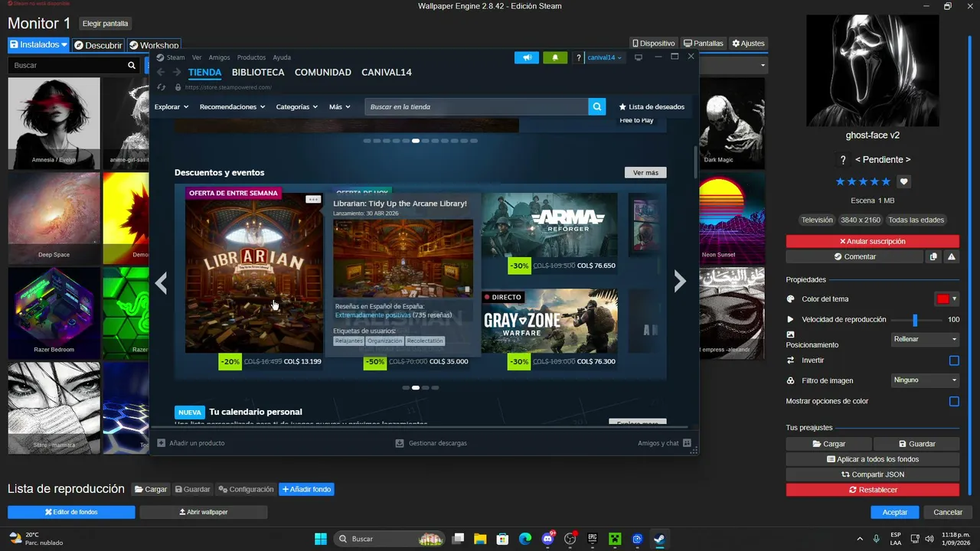Open Steam Big Picture mode icon

638,57
